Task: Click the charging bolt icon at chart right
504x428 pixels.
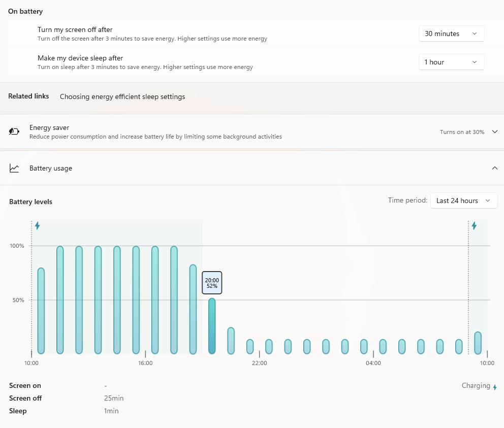Action: (x=474, y=225)
